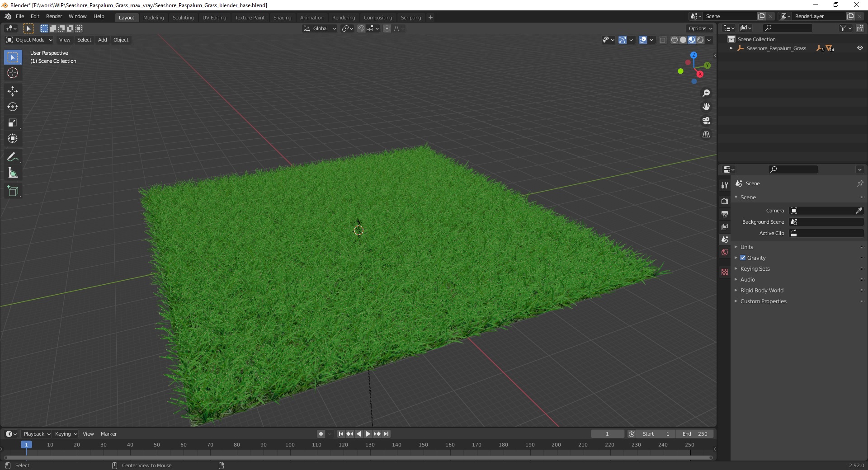Add a new view layer next to RenderLayer

click(x=850, y=16)
